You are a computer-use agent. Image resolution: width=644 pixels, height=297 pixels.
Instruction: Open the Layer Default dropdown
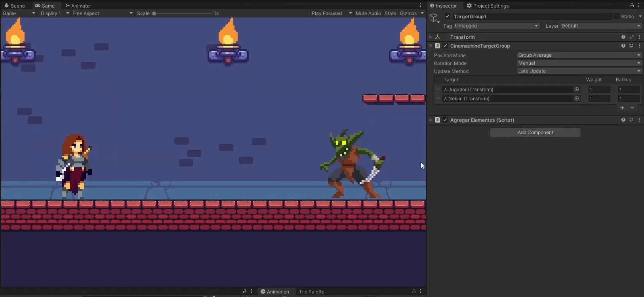pyautogui.click(x=601, y=26)
